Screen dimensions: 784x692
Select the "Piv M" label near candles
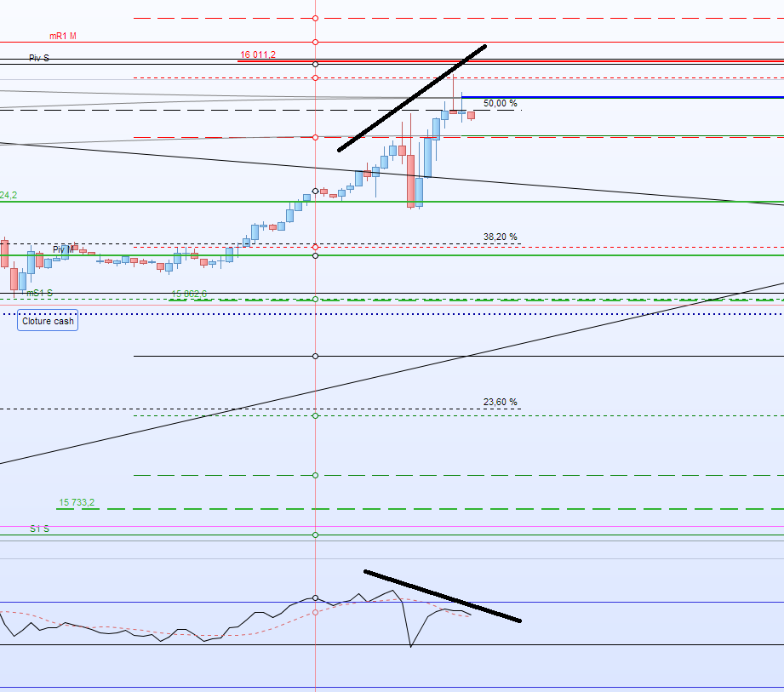64,249
